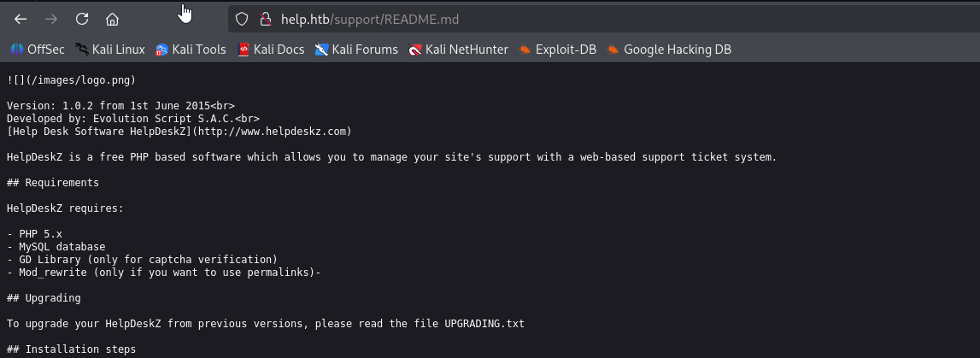This screenshot has height=358, width=980.
Task: Go to the browser home page
Action: pos(113,20)
